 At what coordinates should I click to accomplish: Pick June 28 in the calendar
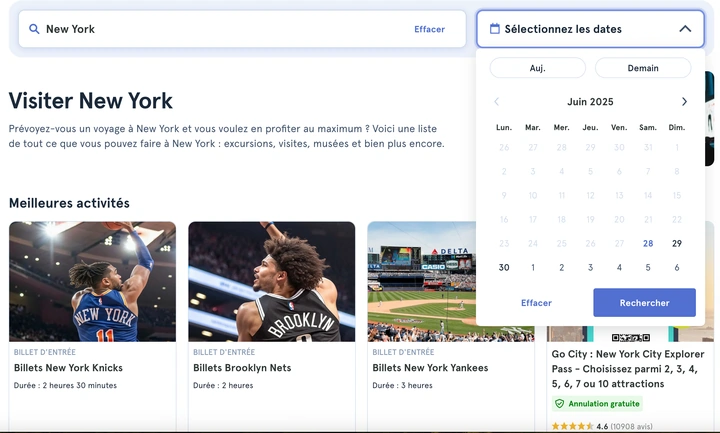click(x=648, y=243)
